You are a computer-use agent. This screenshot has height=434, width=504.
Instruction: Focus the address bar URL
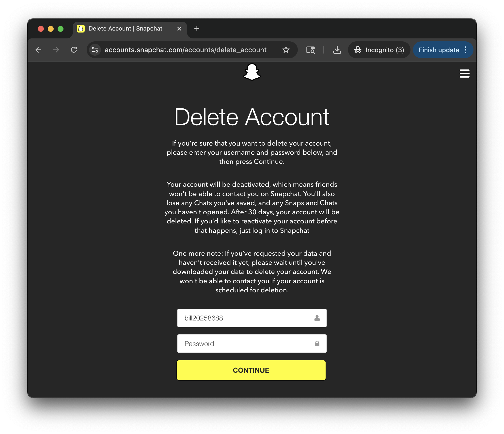[x=186, y=50]
